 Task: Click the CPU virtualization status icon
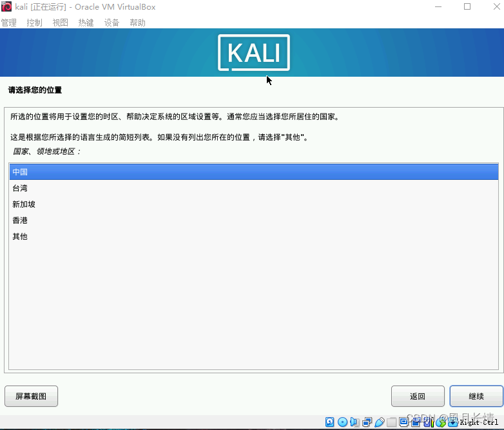[429, 422]
